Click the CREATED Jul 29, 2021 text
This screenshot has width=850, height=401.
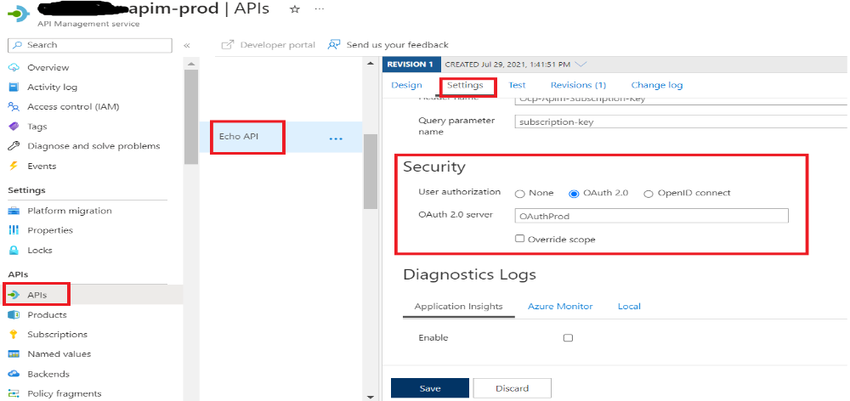tap(507, 64)
